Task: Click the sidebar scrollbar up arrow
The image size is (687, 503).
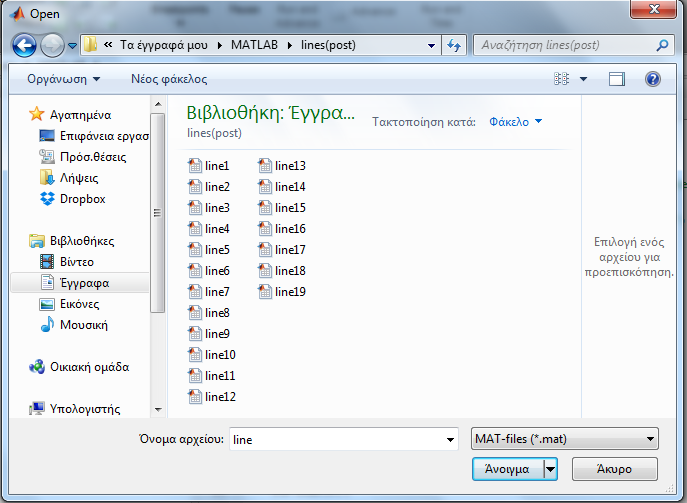Action: point(158,104)
